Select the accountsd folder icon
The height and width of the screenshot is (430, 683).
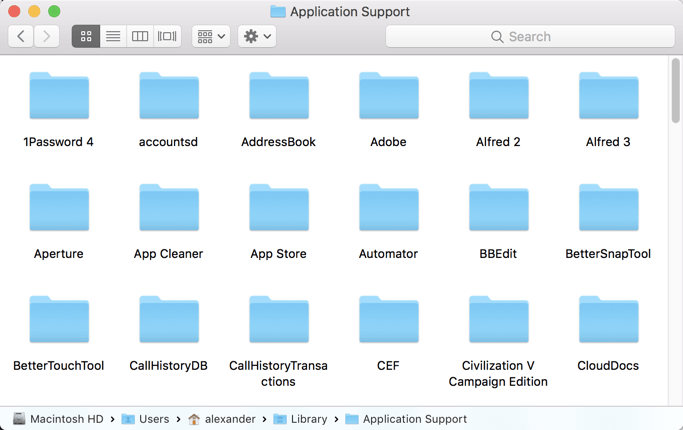(x=169, y=95)
